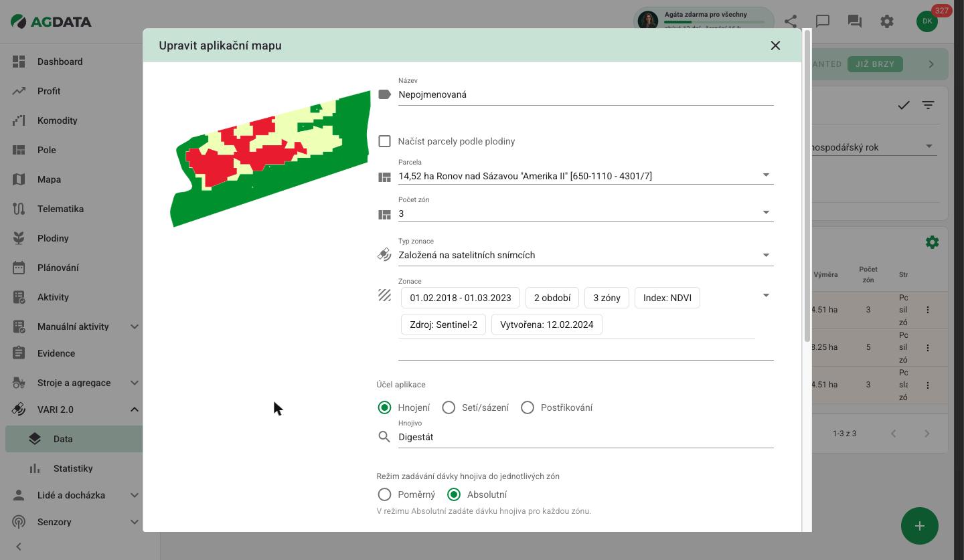The width and height of the screenshot is (964, 560).
Task: Open the chat bubble icon in header
Action: [x=823, y=21]
